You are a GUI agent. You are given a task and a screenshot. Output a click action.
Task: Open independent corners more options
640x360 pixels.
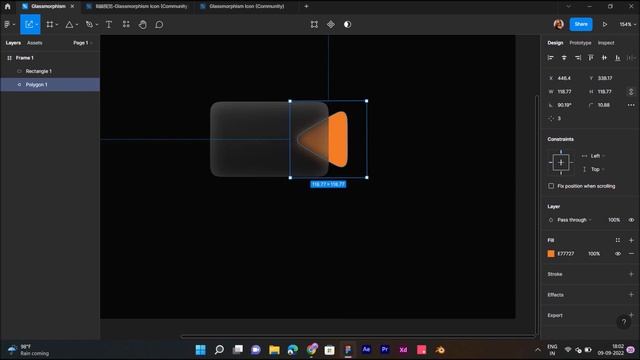(x=631, y=105)
